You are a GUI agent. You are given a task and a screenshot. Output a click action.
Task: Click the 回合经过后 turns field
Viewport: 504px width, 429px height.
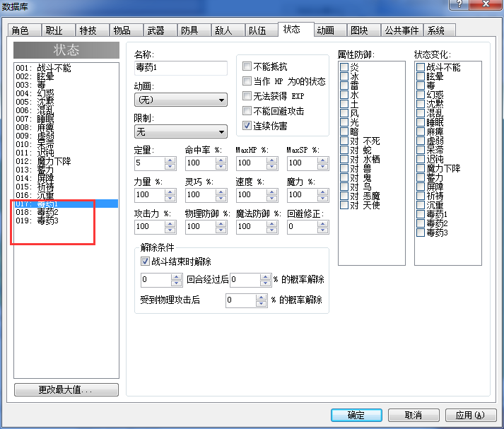point(156,280)
